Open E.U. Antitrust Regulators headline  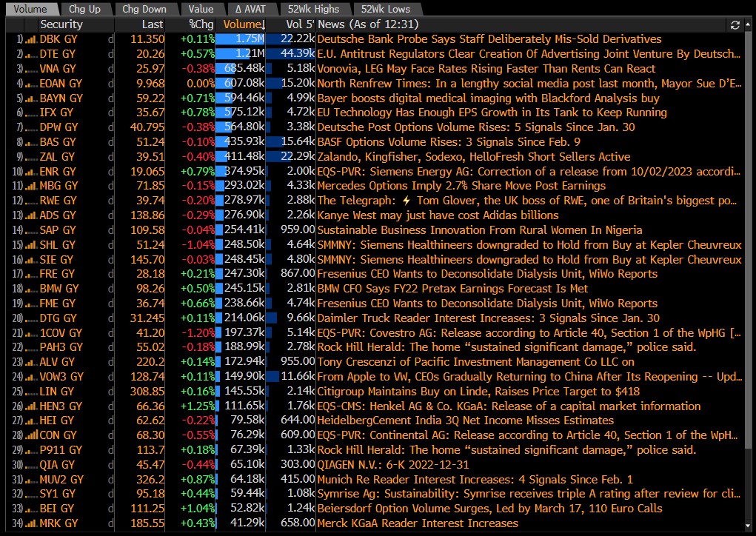(529, 55)
